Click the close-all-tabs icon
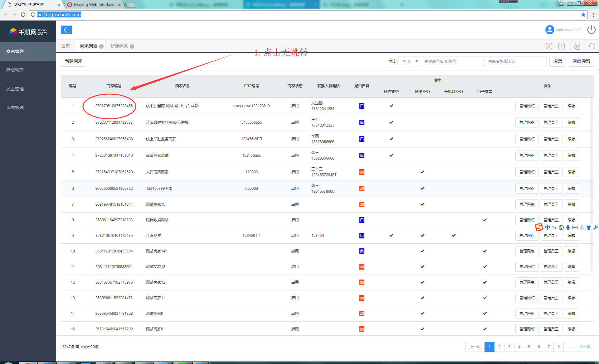 click(x=577, y=46)
